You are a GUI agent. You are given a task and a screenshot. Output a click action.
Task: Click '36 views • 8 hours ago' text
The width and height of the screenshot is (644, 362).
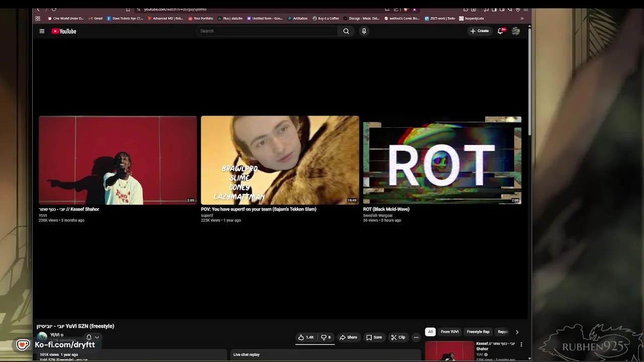pyautogui.click(x=382, y=220)
